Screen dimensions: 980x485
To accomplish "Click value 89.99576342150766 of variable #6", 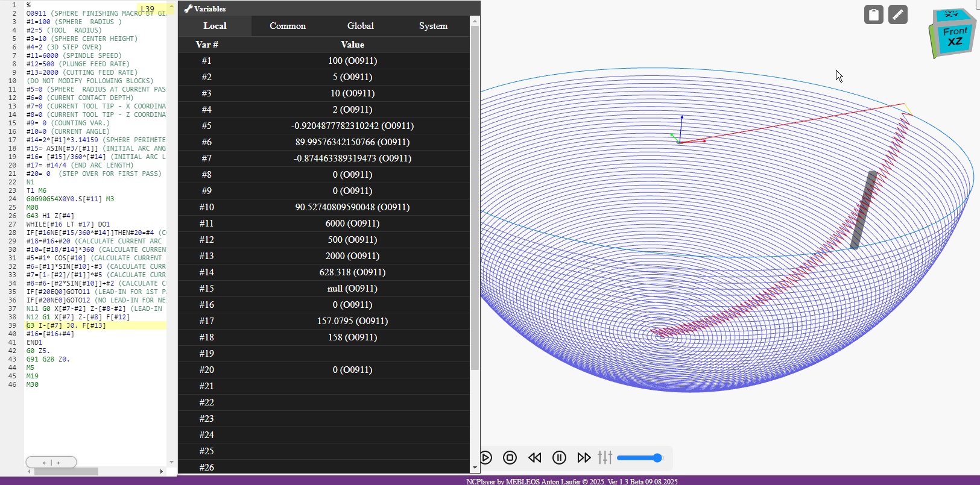I will (x=353, y=142).
